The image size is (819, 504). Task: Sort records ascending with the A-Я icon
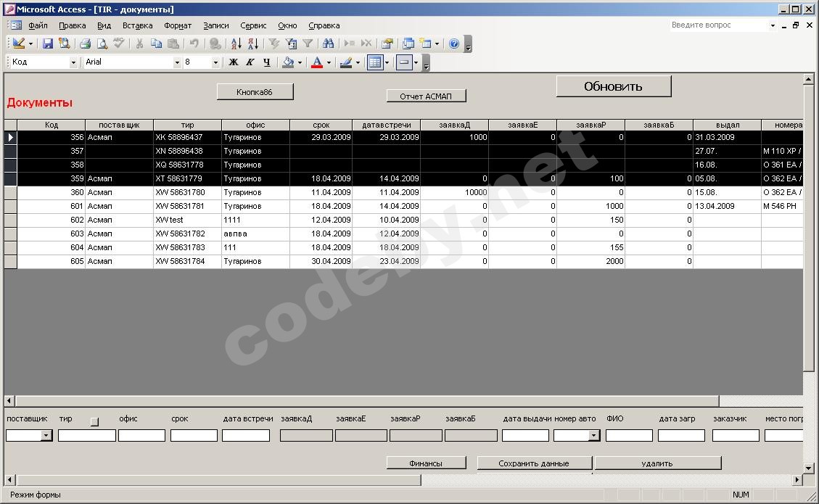(236, 44)
